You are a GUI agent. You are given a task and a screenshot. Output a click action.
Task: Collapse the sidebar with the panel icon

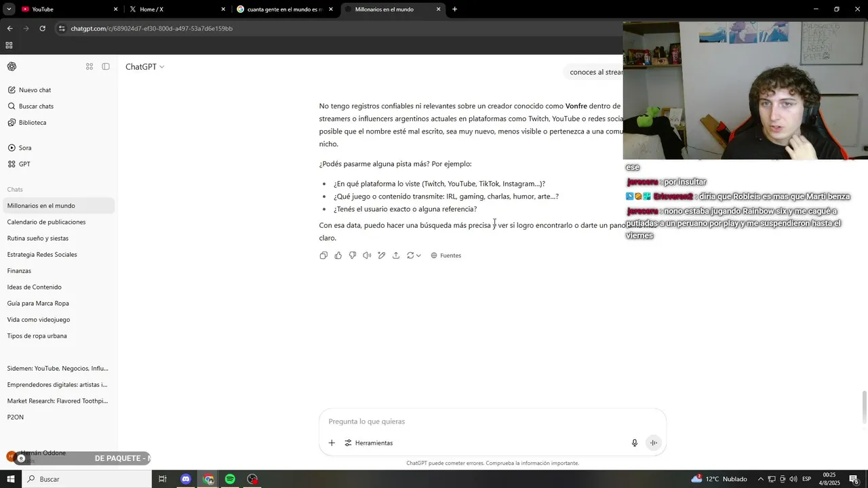point(106,66)
